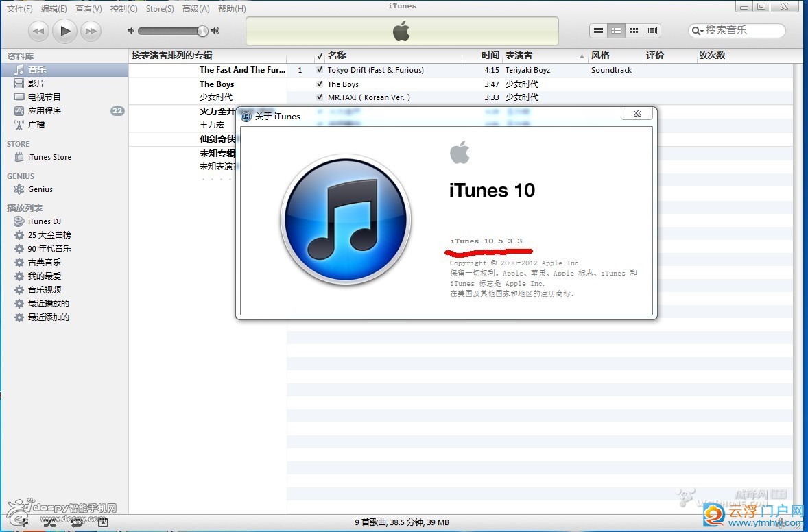Open the 高级(A) menu

click(195, 9)
